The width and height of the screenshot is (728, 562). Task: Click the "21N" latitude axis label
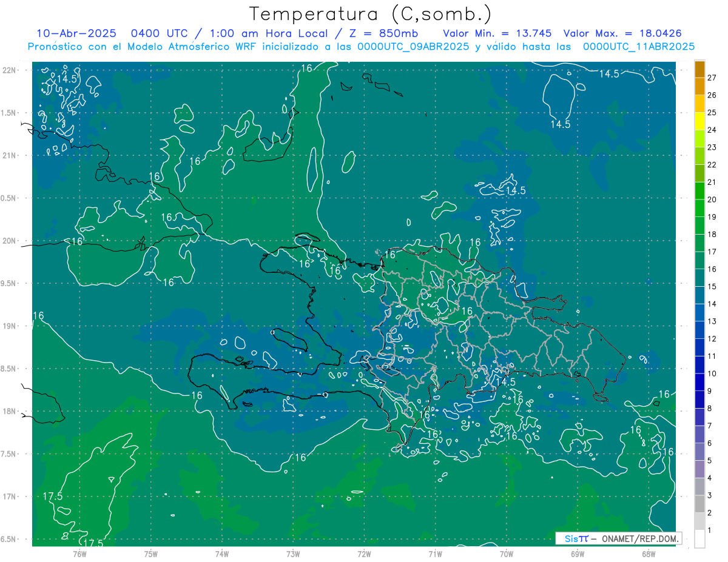[x=10, y=155]
